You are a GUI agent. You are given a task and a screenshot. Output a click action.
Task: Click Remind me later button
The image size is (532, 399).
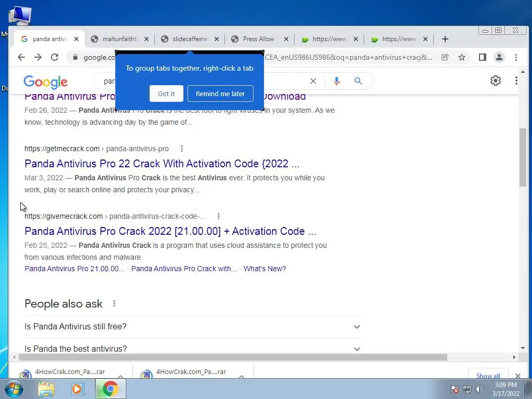[x=220, y=94]
